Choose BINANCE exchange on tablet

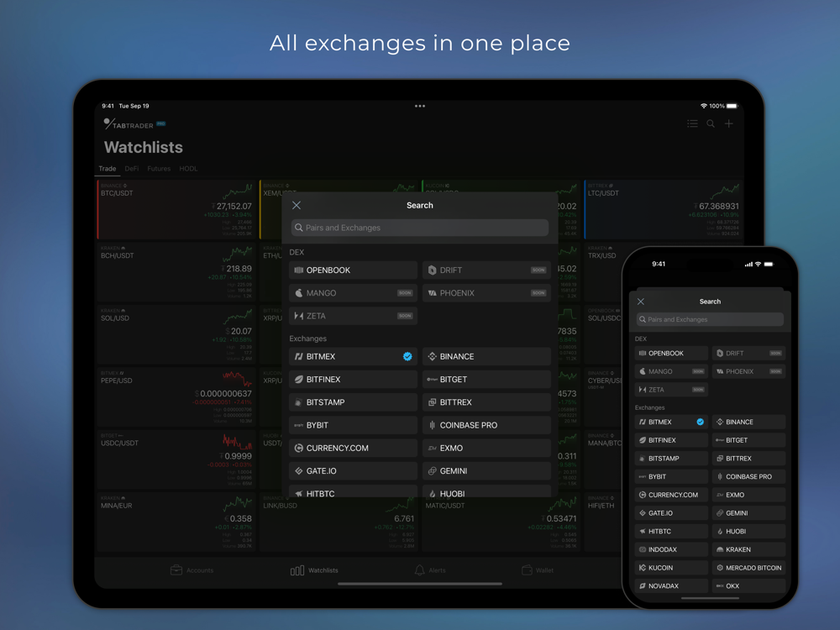point(486,356)
